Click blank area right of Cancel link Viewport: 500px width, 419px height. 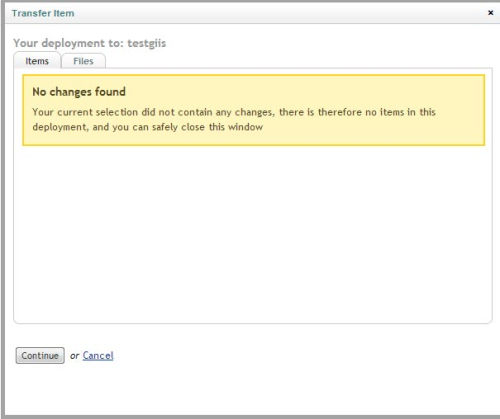point(300,356)
